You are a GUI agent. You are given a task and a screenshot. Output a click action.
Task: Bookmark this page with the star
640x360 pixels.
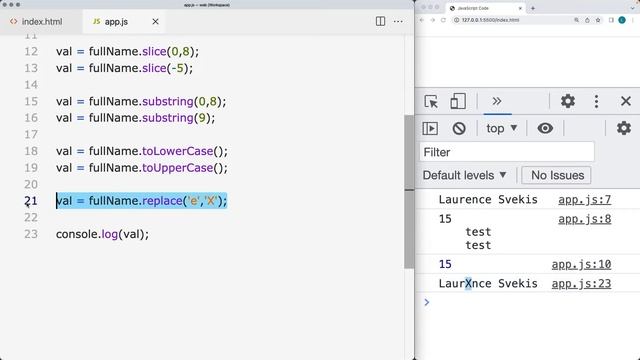(x=598, y=20)
